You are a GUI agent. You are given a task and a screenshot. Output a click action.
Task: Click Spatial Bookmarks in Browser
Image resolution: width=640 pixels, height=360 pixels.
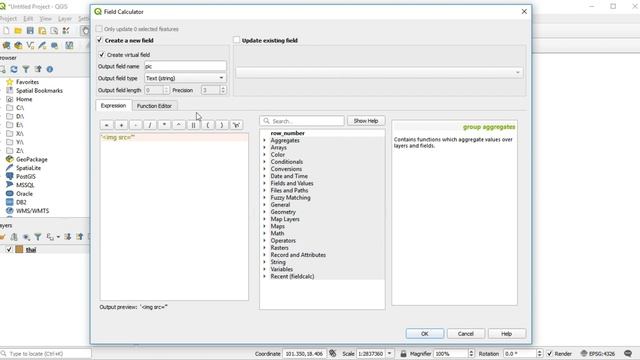pyautogui.click(x=39, y=91)
